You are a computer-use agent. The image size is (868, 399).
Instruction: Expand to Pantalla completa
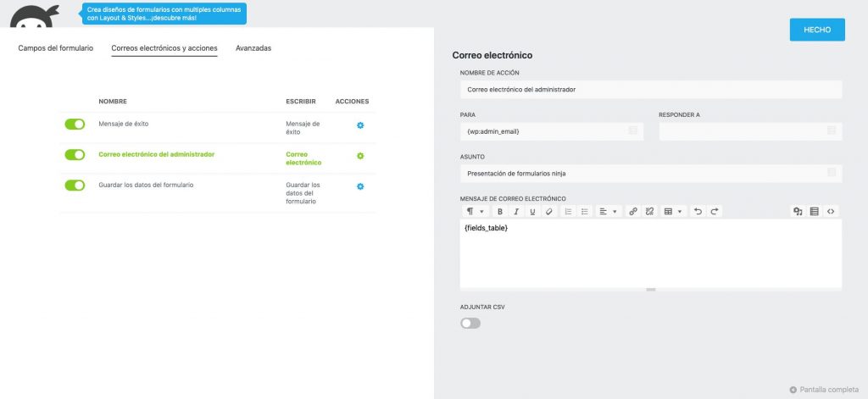(x=824, y=390)
